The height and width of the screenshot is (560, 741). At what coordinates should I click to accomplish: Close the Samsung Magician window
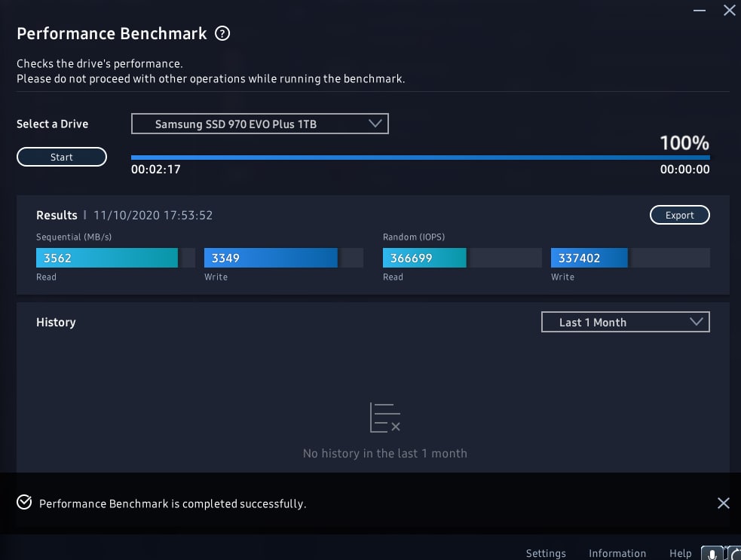(729, 10)
